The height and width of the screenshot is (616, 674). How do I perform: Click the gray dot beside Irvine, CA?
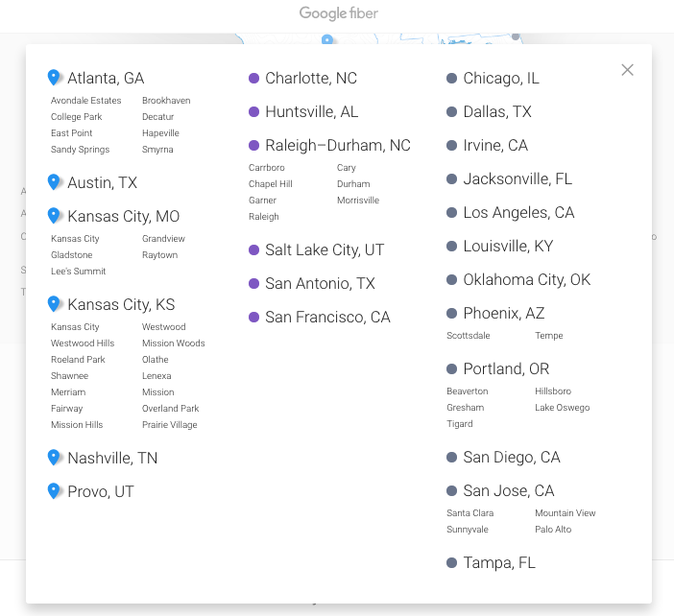tap(452, 145)
